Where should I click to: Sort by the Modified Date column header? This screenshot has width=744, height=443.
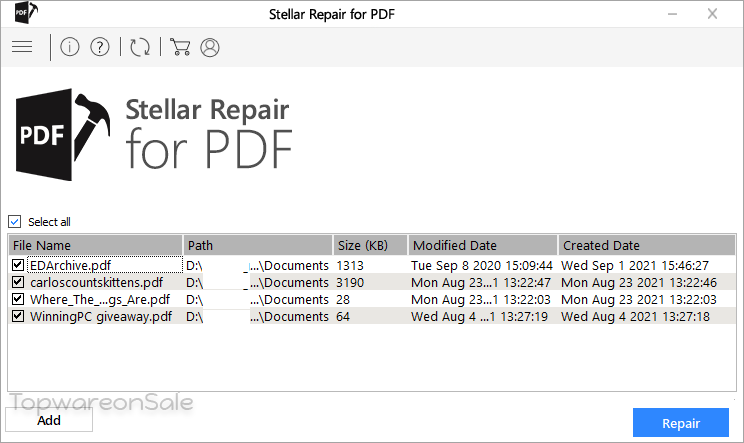click(483, 245)
